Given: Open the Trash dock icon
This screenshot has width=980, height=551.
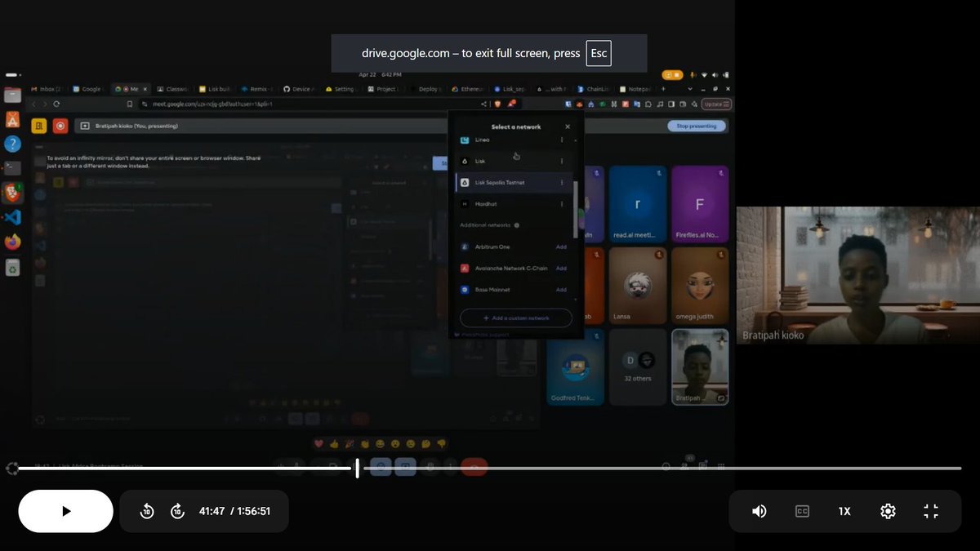Looking at the screenshot, I should pyautogui.click(x=12, y=266).
